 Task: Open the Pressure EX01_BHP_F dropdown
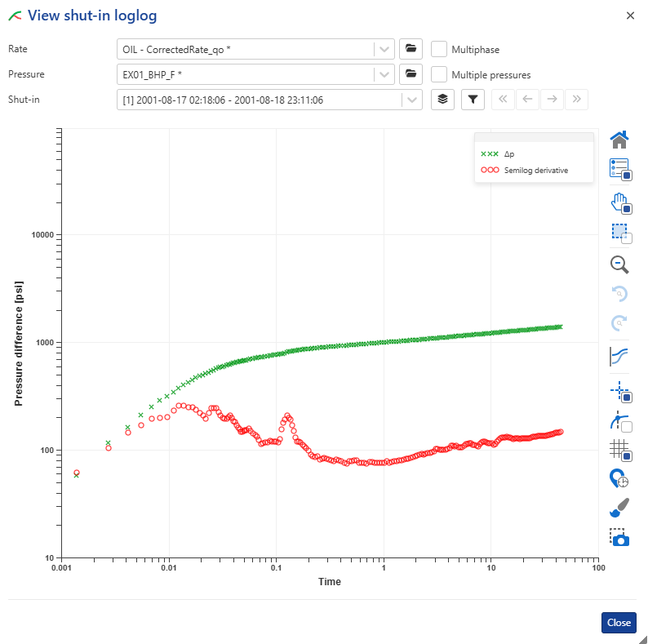click(384, 74)
